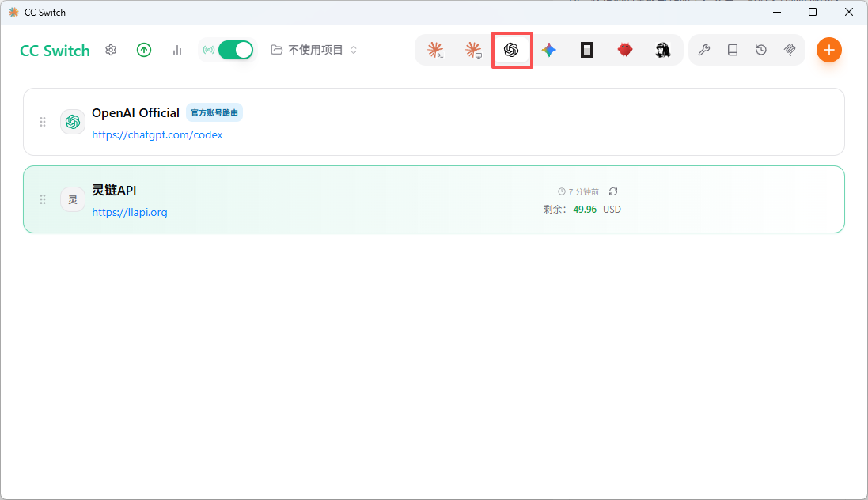Select the black square app tab
The width and height of the screenshot is (868, 500).
point(587,50)
